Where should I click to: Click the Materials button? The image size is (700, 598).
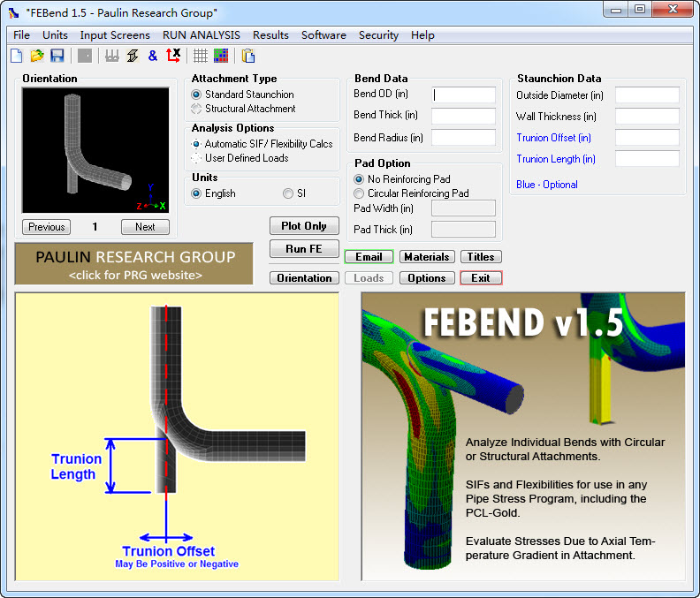[x=427, y=257]
